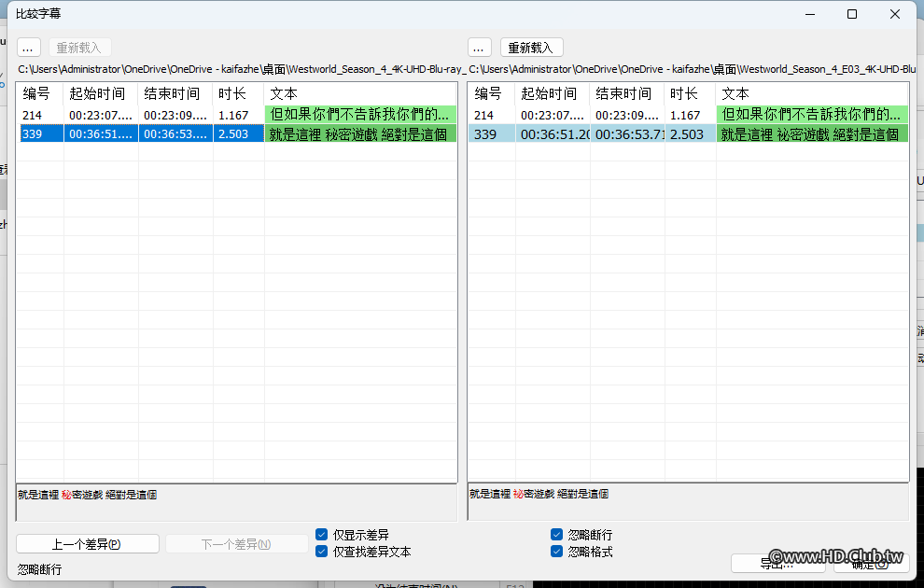924x588 pixels.
Task: Go to previous difference 上一个差异
Action: [x=87, y=544]
